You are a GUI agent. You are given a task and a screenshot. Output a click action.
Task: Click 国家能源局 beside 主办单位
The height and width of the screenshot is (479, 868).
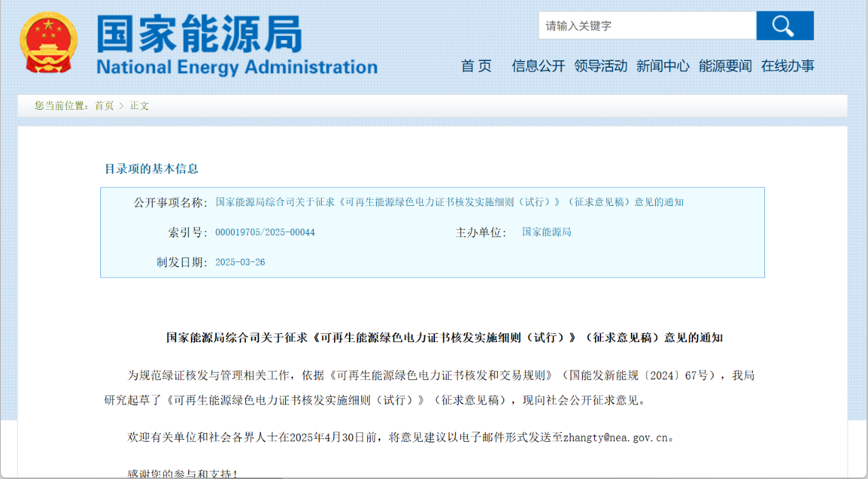tap(546, 232)
